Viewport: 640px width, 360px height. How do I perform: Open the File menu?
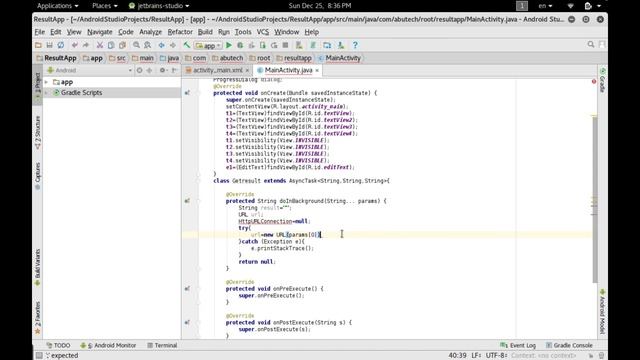click(40, 32)
